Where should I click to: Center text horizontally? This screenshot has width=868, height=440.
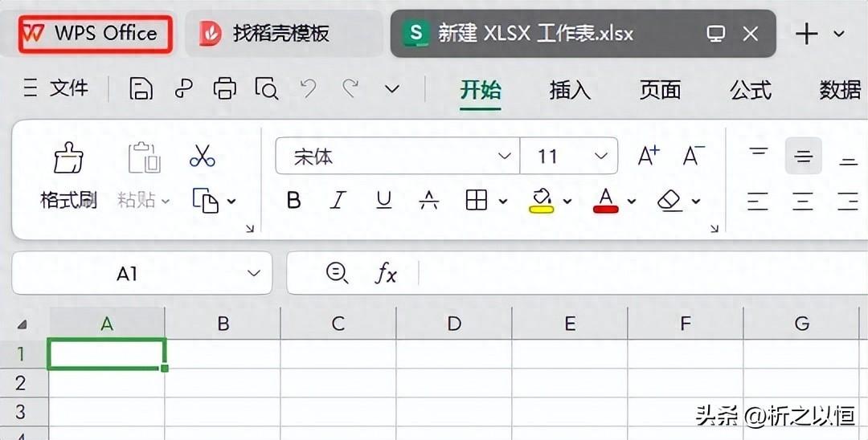point(803,201)
